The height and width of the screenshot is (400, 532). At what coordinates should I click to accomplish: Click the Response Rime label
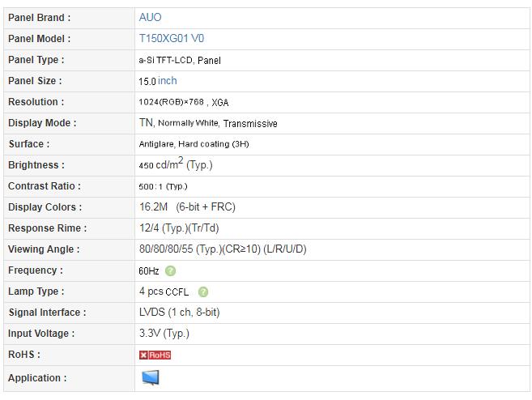coord(48,228)
